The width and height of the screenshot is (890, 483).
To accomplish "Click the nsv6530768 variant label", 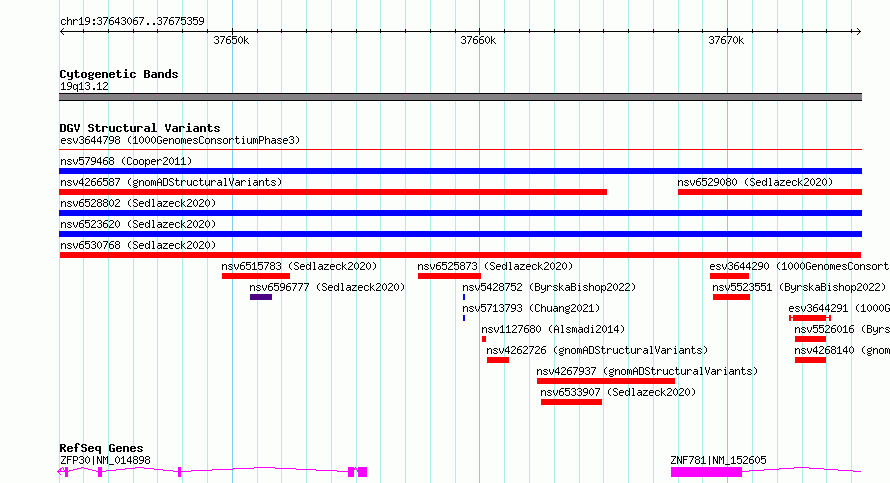I will [138, 245].
